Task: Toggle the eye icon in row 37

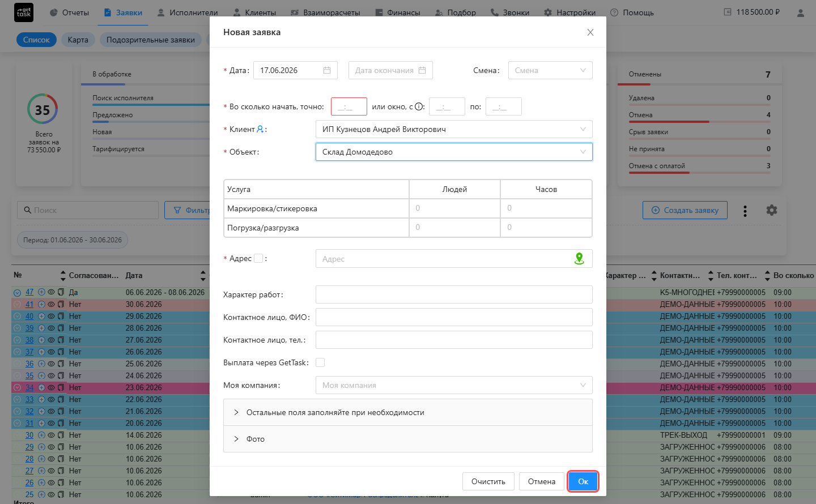Action: 51,352
